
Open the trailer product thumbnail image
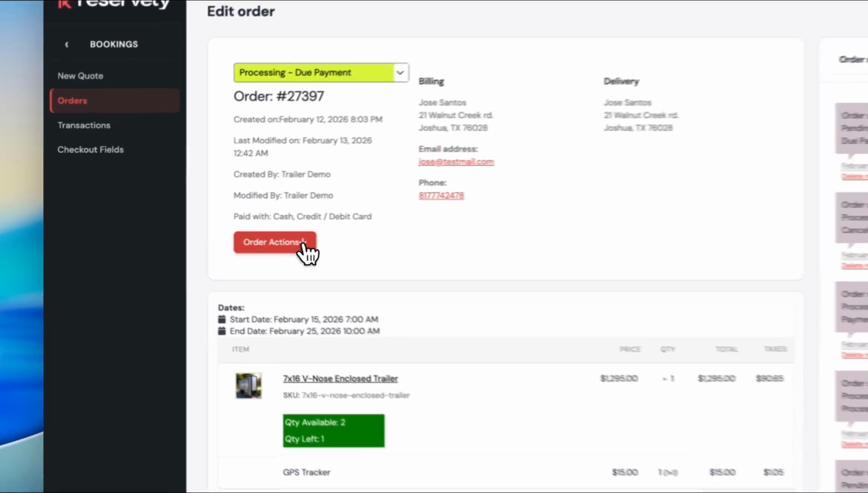point(249,386)
